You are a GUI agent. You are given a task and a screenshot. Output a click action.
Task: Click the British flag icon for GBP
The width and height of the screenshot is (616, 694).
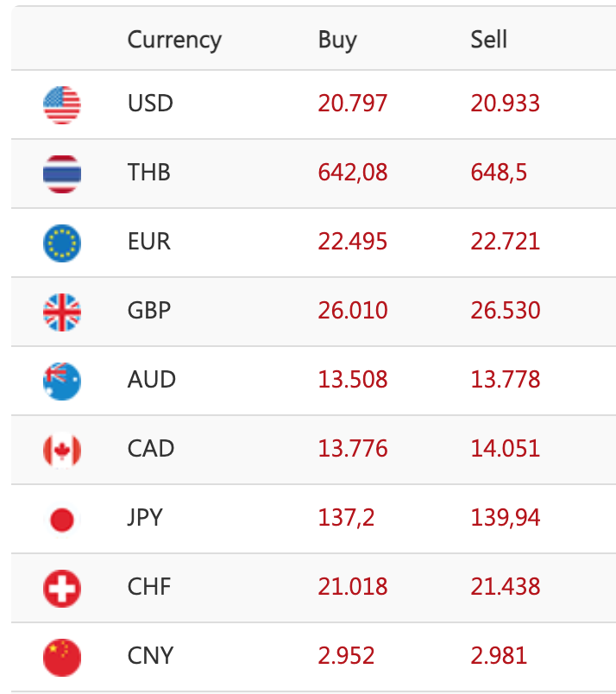pyautogui.click(x=62, y=312)
